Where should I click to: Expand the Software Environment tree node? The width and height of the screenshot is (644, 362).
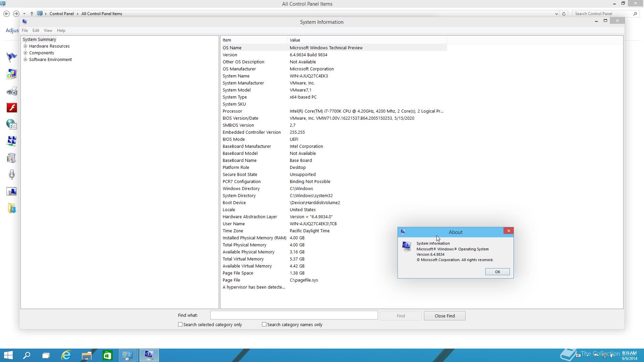25,60
